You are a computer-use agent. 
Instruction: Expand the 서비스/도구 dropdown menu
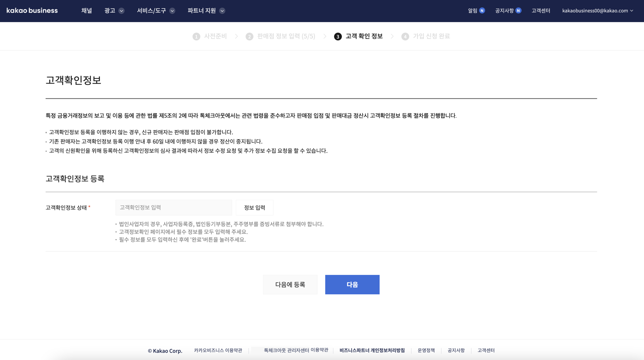pyautogui.click(x=156, y=11)
